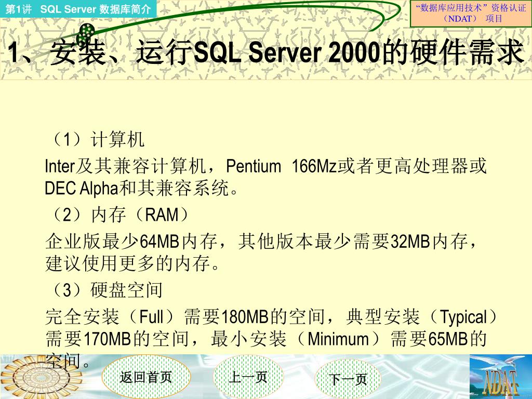Click the 完全安装（Full）需要180MB line
Screen dimensions: 532x399
pos(271,317)
